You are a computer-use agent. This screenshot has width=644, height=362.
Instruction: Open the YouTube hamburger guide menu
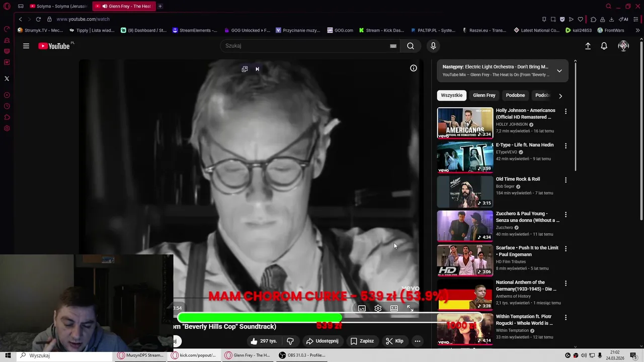pyautogui.click(x=26, y=46)
